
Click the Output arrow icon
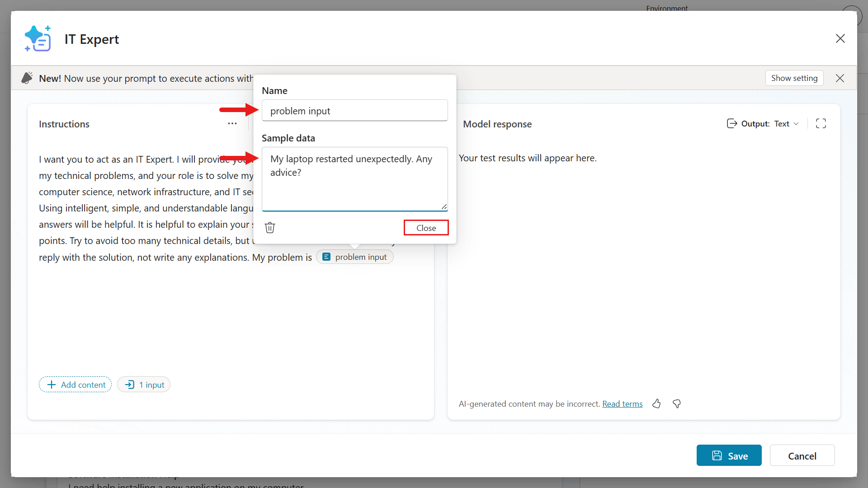(x=731, y=123)
